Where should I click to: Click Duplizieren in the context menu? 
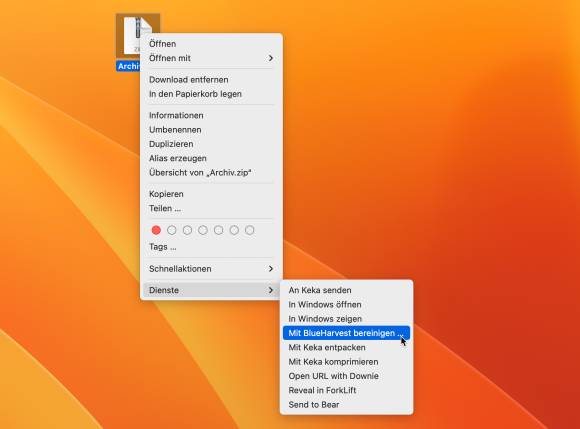tap(211, 144)
